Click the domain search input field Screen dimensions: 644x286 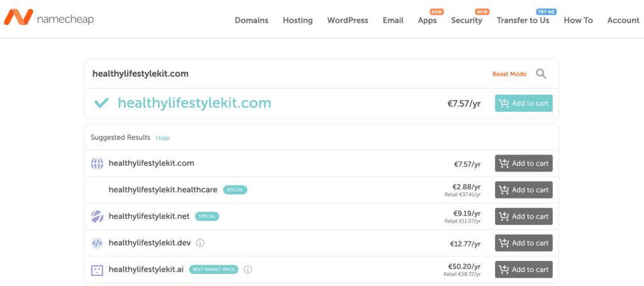287,74
